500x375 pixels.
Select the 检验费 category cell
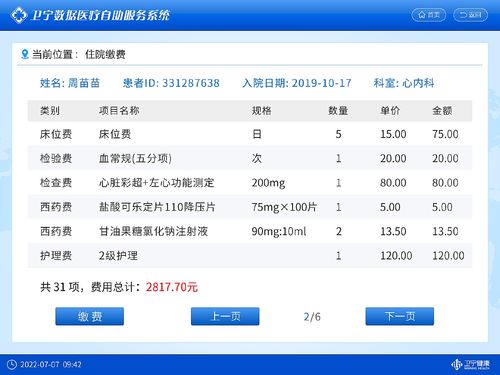click(x=56, y=158)
